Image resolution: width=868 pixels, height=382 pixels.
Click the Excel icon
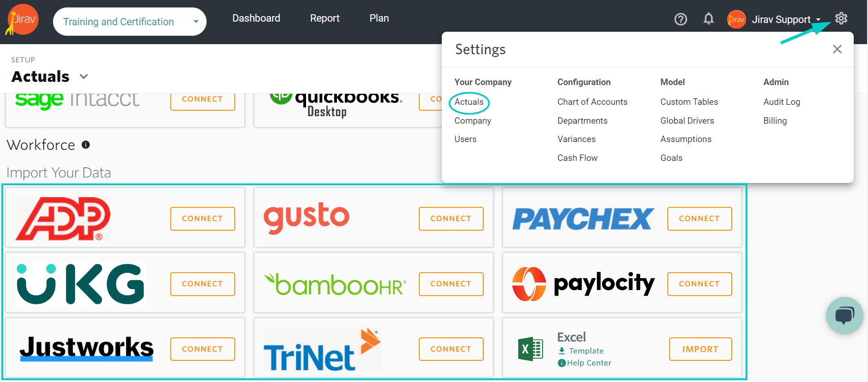(530, 349)
